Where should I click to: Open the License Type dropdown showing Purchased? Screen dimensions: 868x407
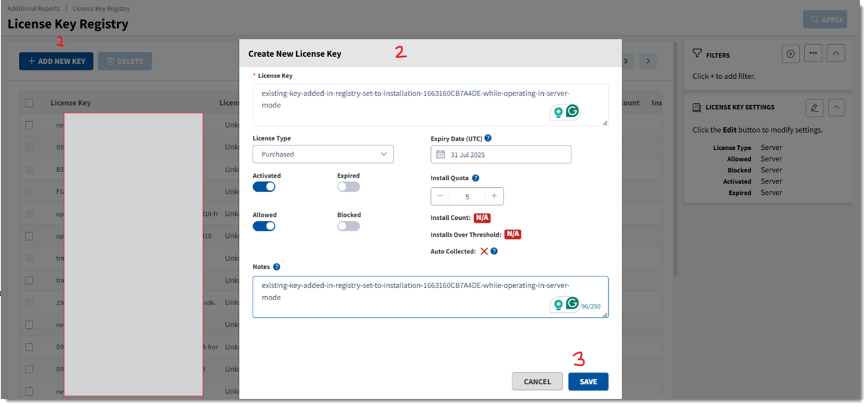[323, 154]
